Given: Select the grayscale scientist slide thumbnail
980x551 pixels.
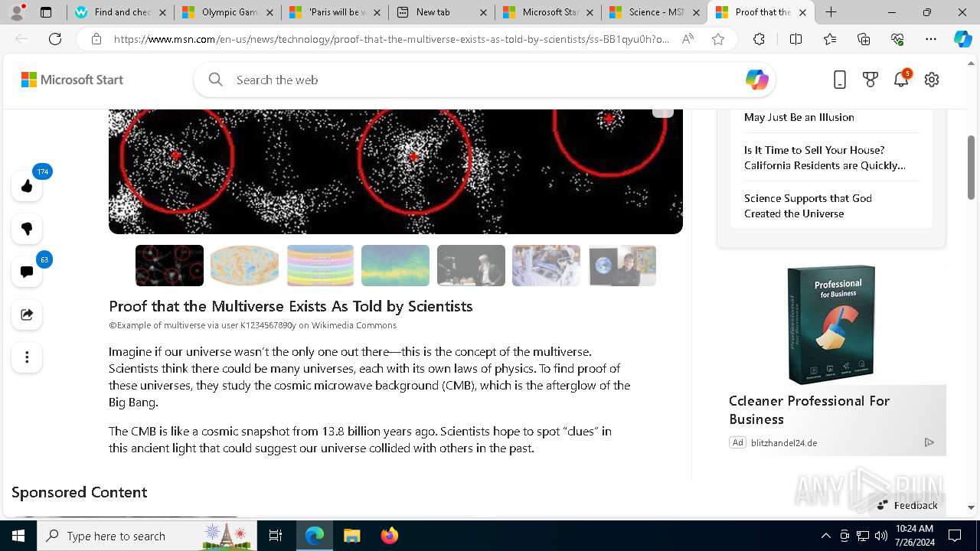Looking at the screenshot, I should tap(471, 266).
